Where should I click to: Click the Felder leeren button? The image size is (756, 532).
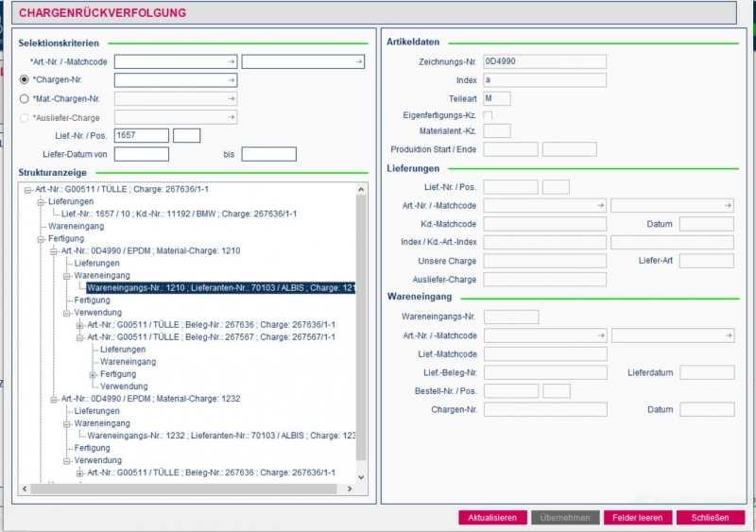point(638,518)
